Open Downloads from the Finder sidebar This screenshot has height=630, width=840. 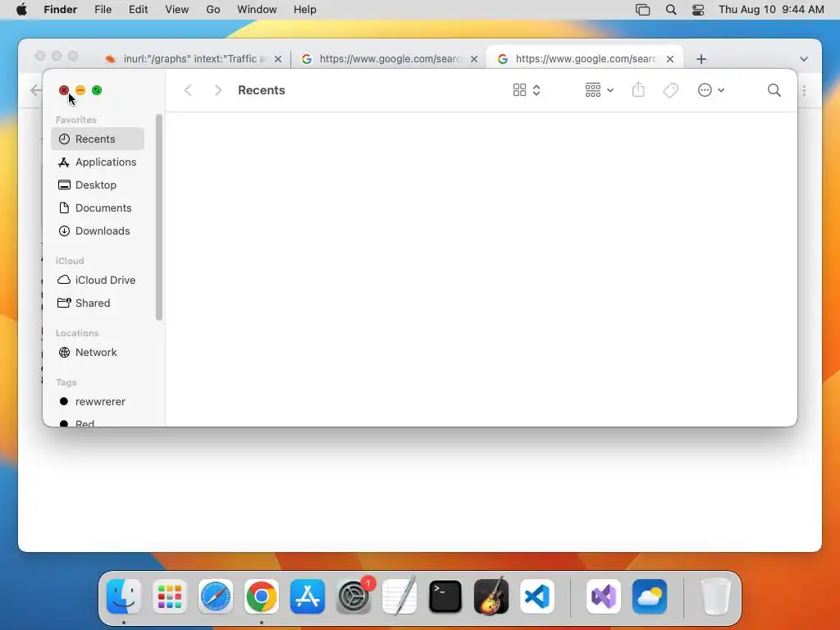coord(98,231)
